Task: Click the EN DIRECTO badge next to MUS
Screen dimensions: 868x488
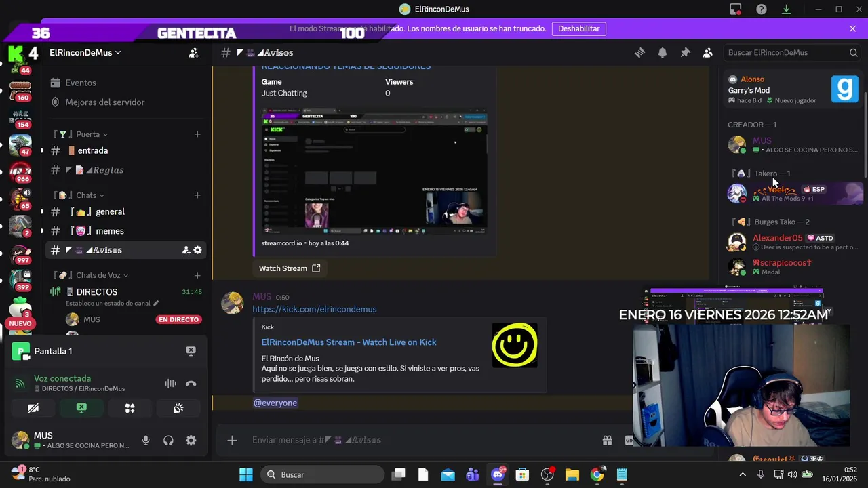Action: (x=178, y=319)
